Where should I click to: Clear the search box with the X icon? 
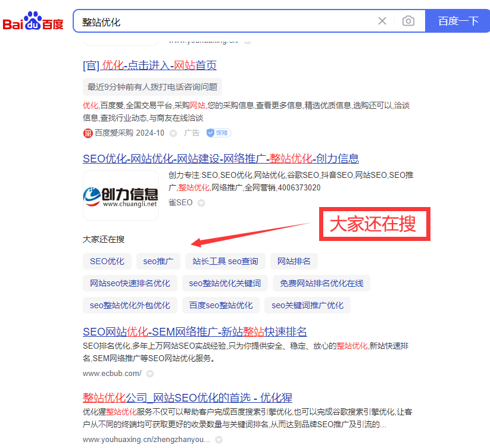pyautogui.click(x=382, y=21)
